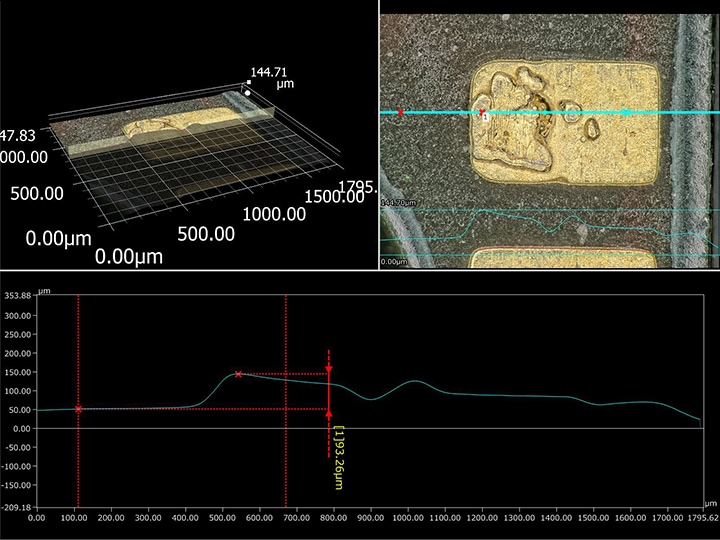
Task: Click the cyan direction arrow on profile line
Action: point(626,112)
